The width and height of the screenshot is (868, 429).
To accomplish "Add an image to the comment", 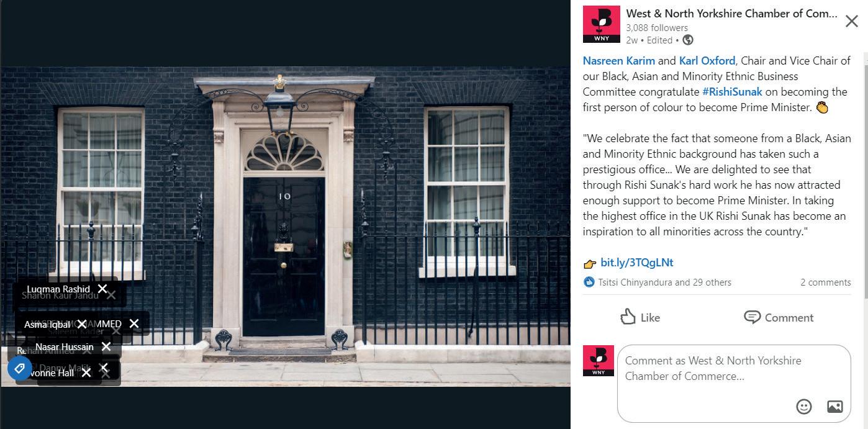I will (835, 407).
